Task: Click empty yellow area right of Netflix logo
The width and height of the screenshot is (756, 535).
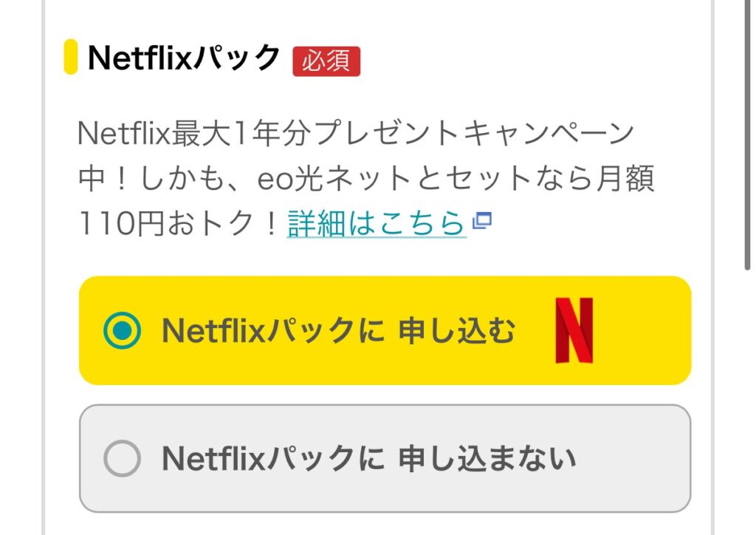Action: pyautogui.click(x=642, y=330)
